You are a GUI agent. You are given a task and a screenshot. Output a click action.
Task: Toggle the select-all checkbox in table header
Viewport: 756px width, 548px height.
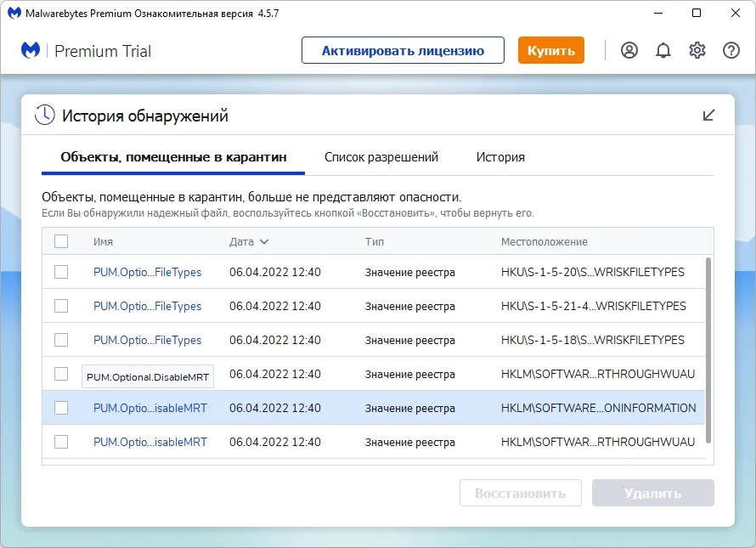click(61, 241)
